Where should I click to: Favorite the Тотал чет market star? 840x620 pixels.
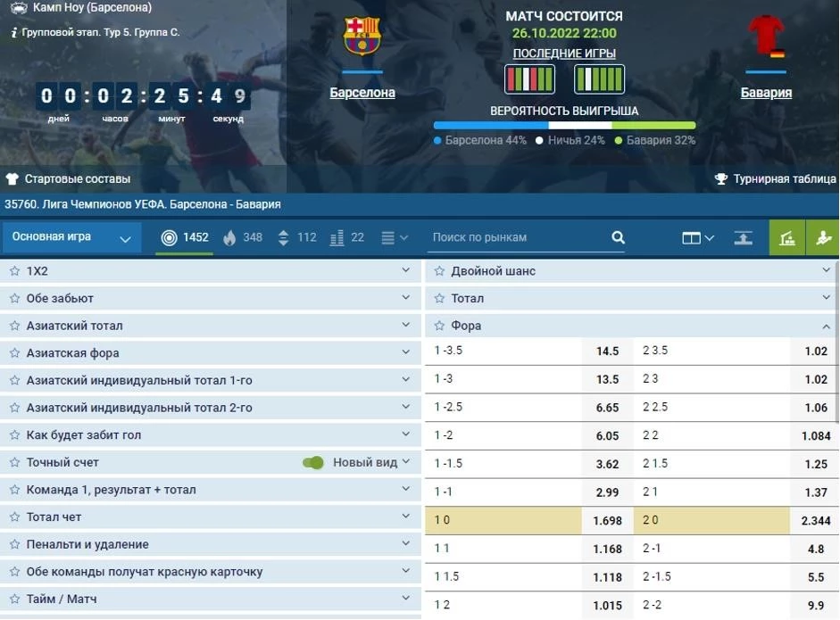(14, 517)
